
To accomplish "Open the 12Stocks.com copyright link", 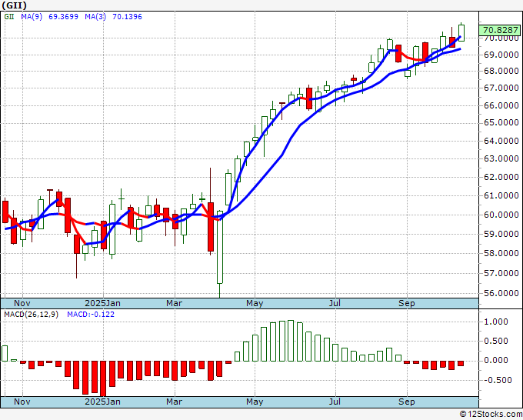I will pyautogui.click(x=491, y=414).
